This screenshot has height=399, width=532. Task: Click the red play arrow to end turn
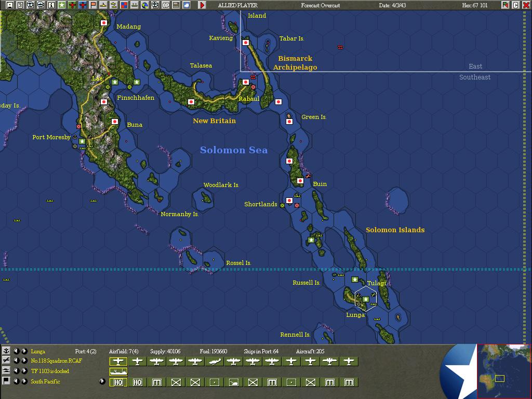coord(202,5)
